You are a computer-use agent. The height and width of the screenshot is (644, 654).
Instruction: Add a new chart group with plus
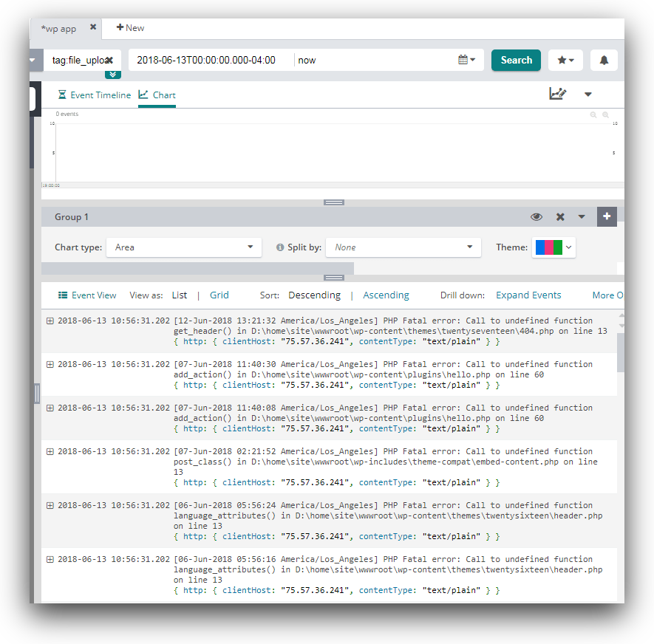[x=607, y=216]
